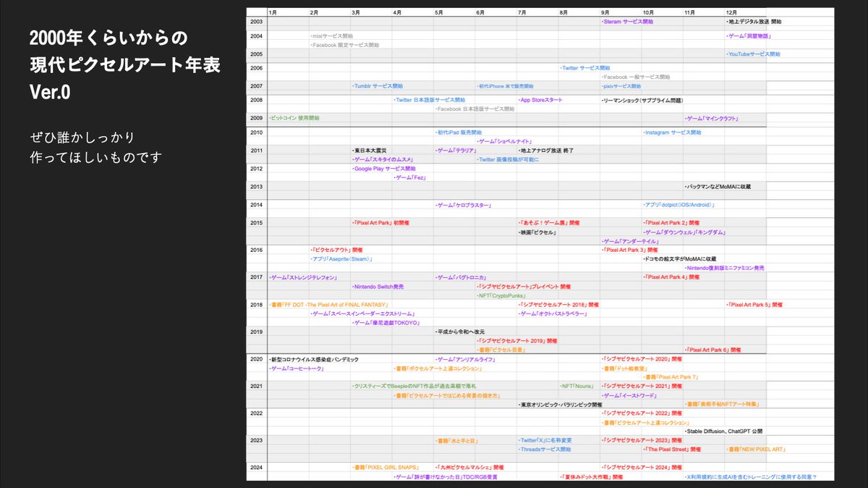Select 'ゲーム「アンダーテイル」' entry
Image resolution: width=868 pixels, height=488 pixels.
[x=630, y=241]
